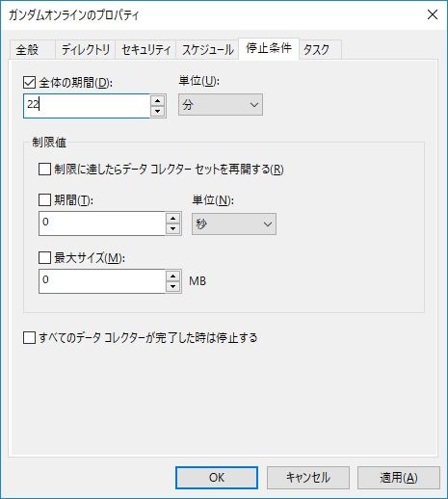Enable 制限に達したらデータ コレクター セットを再開する checkbox
This screenshot has width=448, height=499.
coord(44,169)
